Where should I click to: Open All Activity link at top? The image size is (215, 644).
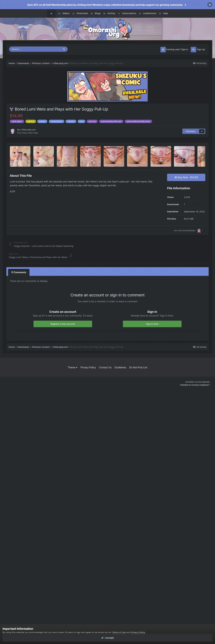(200, 63)
